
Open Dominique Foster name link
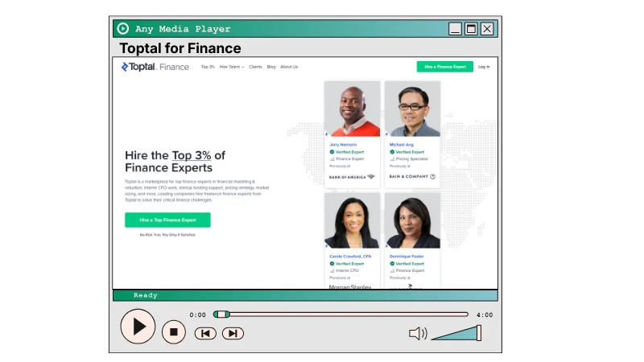point(407,257)
